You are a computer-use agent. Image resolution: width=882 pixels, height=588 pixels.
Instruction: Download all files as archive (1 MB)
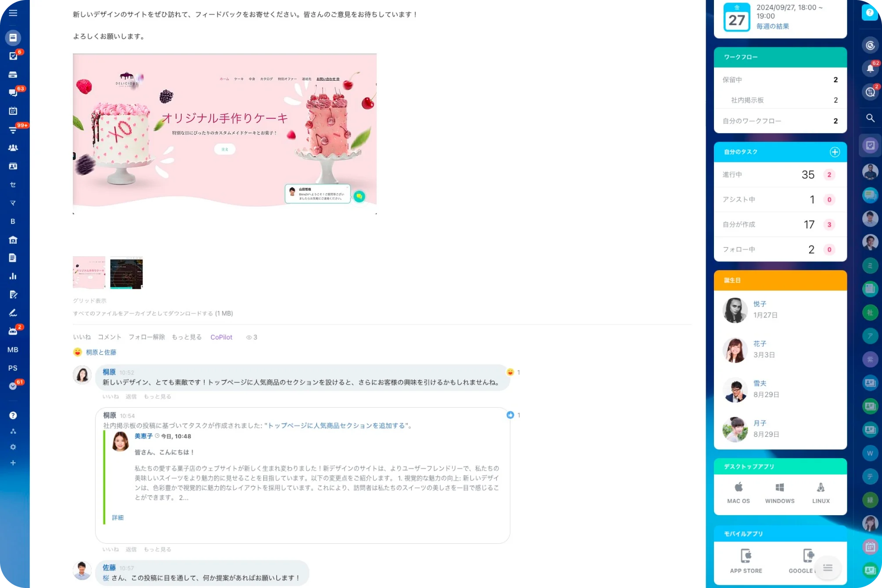(x=145, y=313)
